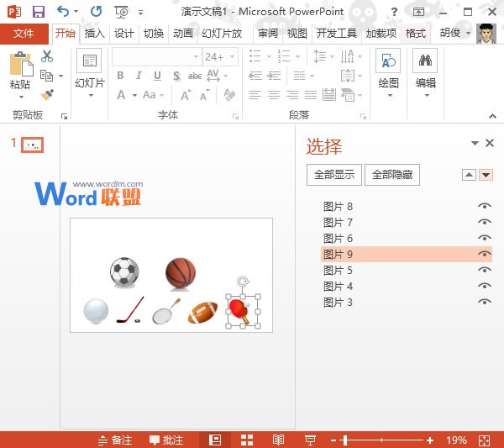Apply italic text formatting
The width and height of the screenshot is (504, 448).
point(139,76)
